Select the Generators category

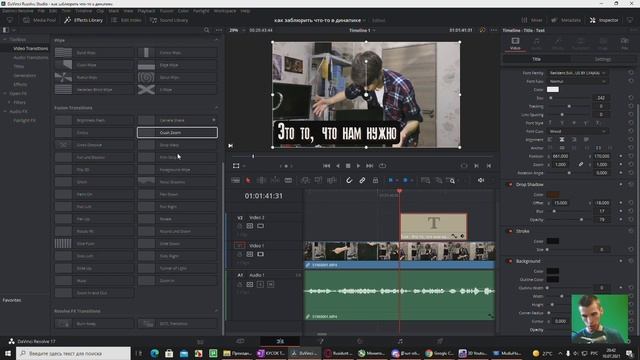pos(24,76)
